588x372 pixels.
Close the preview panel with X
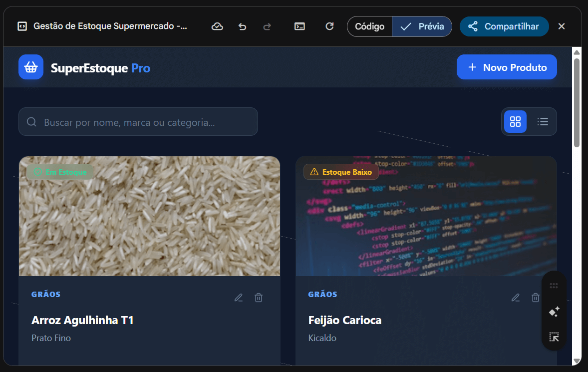click(562, 26)
